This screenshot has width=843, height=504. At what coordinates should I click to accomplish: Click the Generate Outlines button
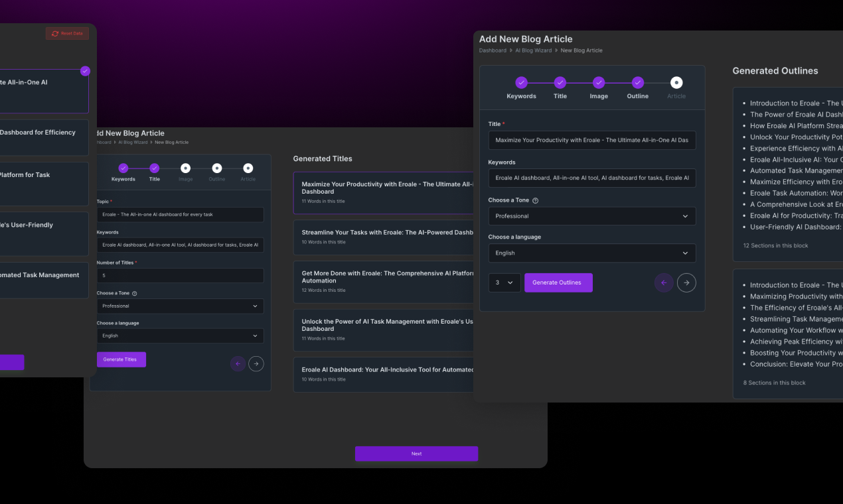[558, 283]
